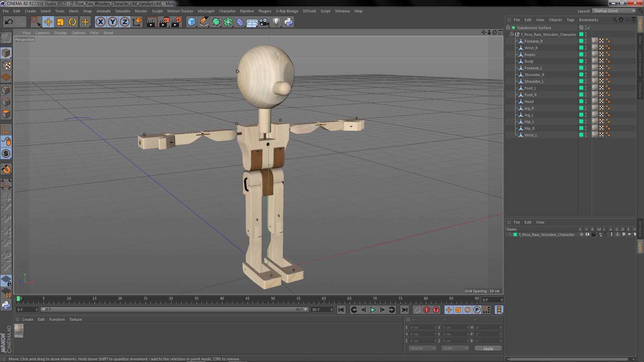Open the MoGraph array green icon

click(x=228, y=22)
